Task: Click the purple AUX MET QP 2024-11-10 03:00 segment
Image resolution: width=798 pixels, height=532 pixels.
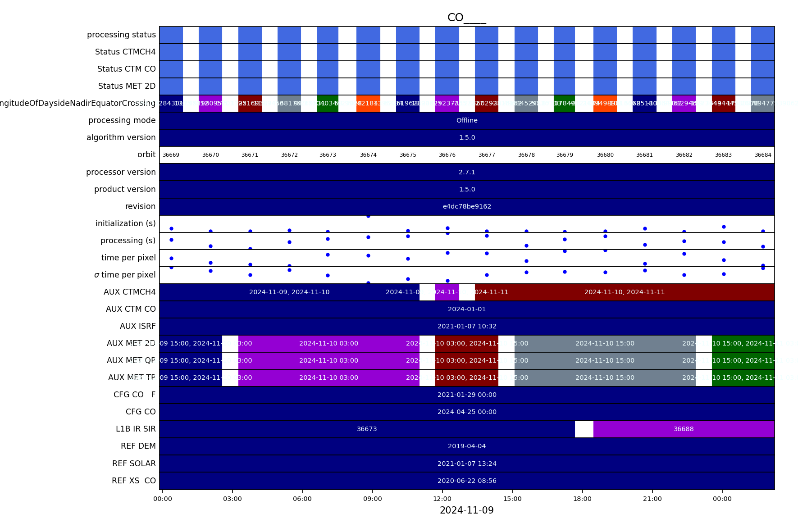Action: click(x=328, y=361)
